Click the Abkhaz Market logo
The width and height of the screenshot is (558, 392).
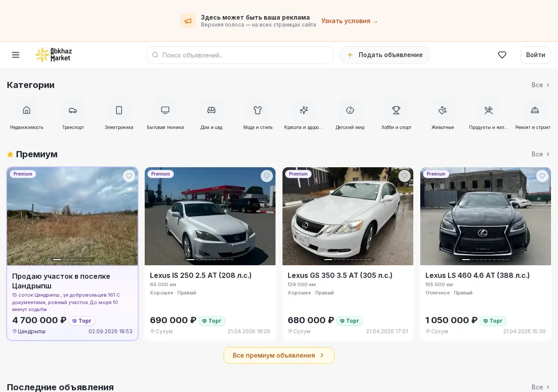[x=53, y=55]
